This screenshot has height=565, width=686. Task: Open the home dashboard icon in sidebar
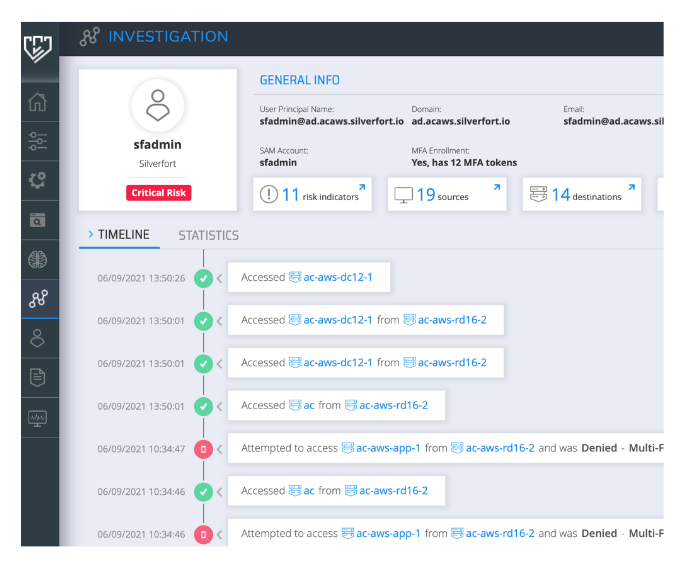39,102
